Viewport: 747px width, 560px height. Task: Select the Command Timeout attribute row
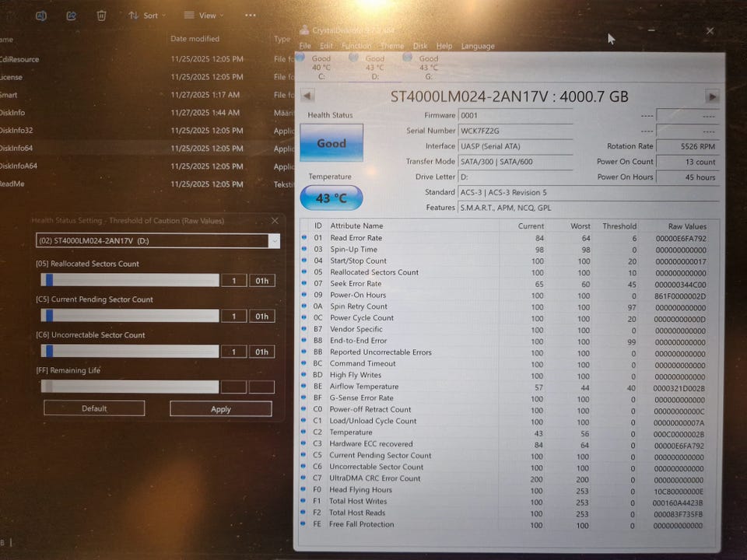pyautogui.click(x=508, y=364)
